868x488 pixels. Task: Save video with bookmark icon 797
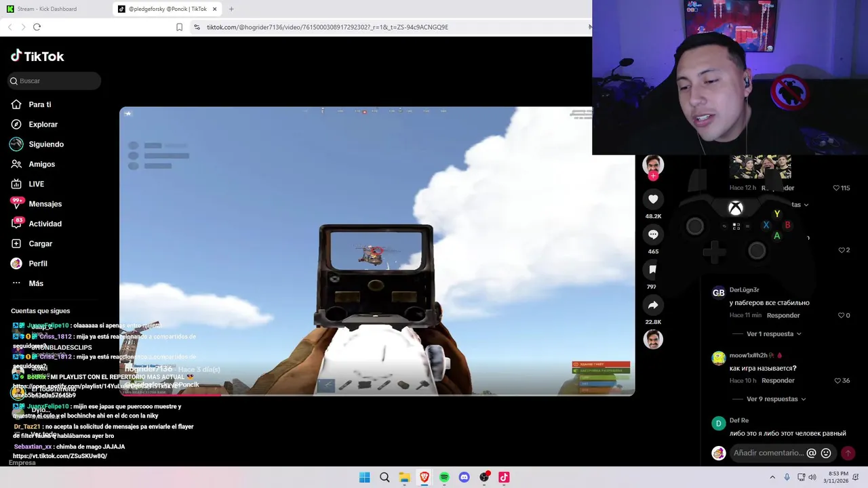click(x=653, y=270)
